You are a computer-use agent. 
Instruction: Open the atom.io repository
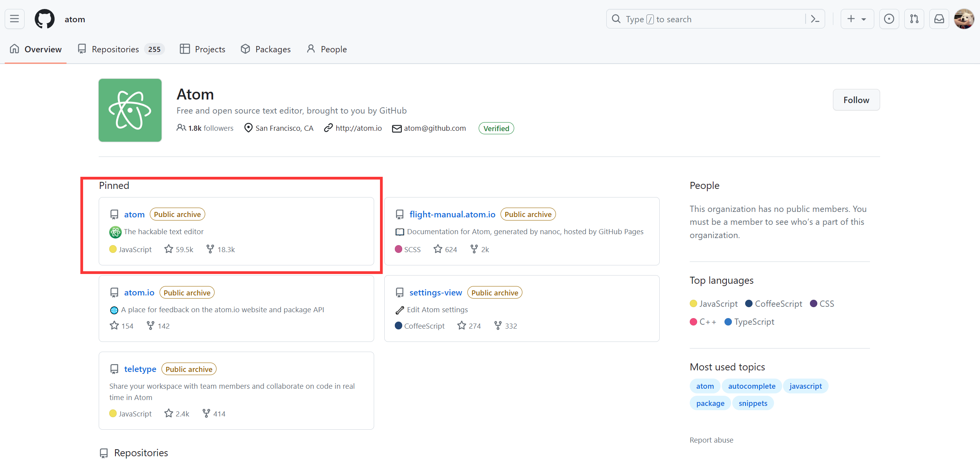139,292
